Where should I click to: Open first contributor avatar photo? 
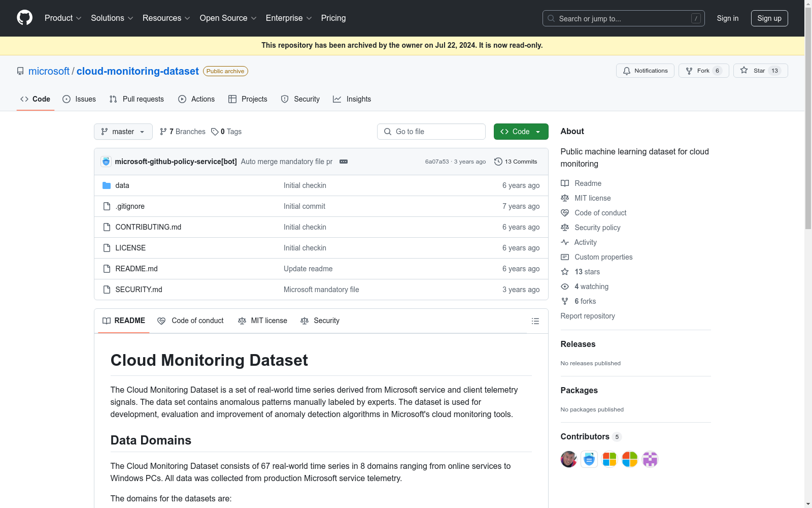tap(569, 459)
